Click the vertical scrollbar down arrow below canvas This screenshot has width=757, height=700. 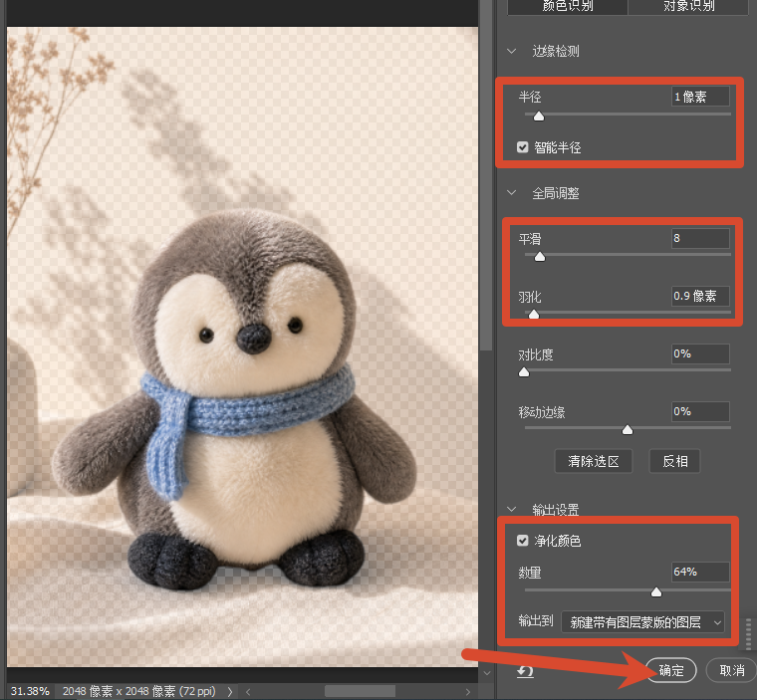pos(487,672)
